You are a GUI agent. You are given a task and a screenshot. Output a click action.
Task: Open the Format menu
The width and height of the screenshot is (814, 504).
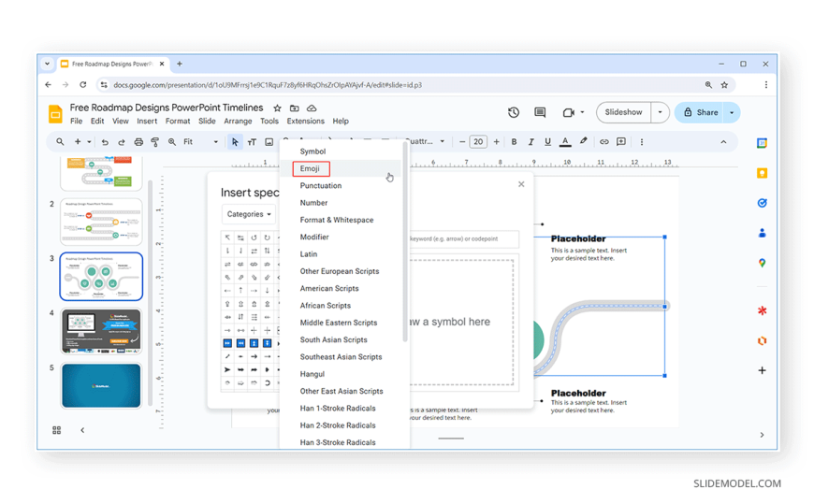[178, 121]
